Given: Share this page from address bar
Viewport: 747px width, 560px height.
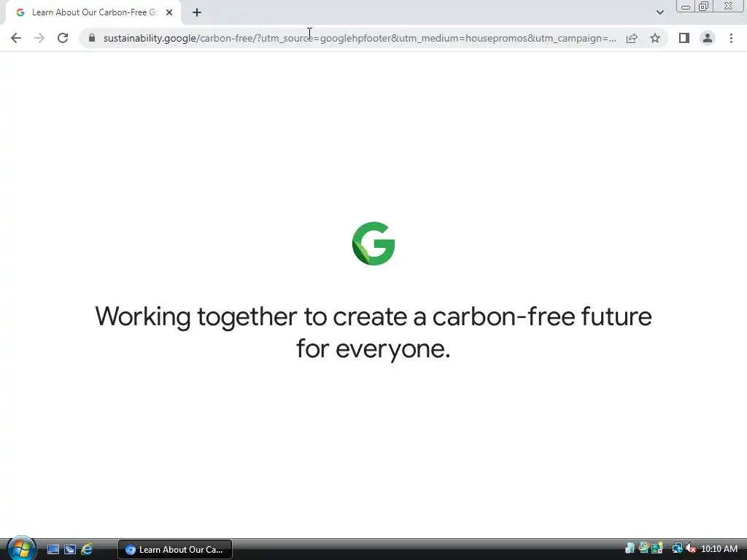Looking at the screenshot, I should click(632, 38).
